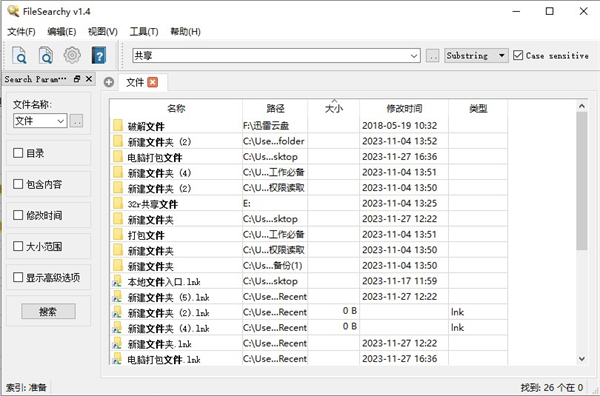The height and width of the screenshot is (396, 600).
Task: Open settings via the gear toolbar icon
Action: [x=72, y=55]
